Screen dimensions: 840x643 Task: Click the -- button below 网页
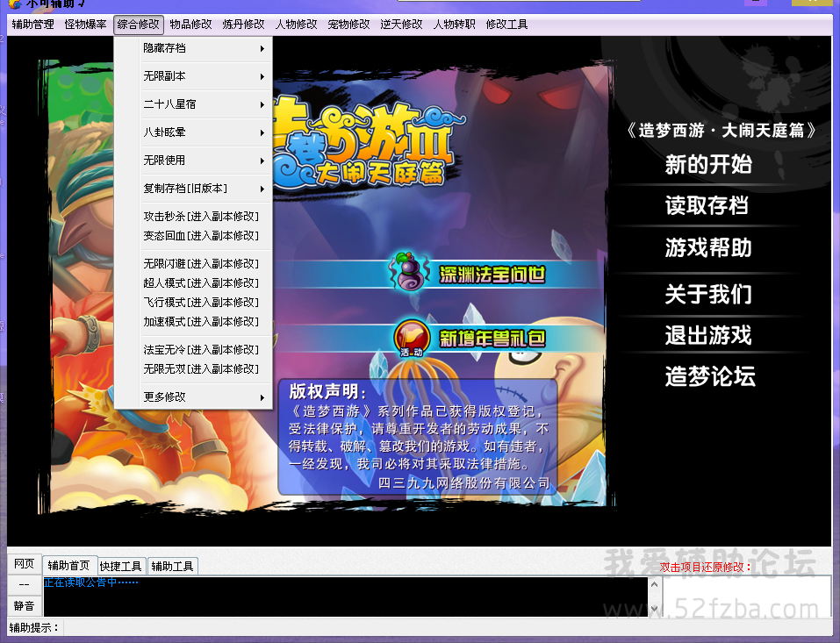coord(24,584)
